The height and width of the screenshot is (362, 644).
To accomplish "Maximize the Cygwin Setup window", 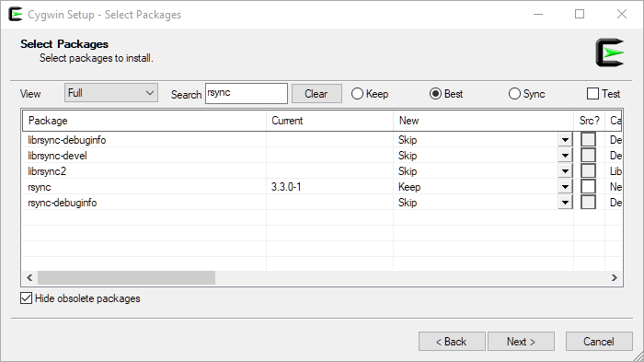I will point(580,14).
